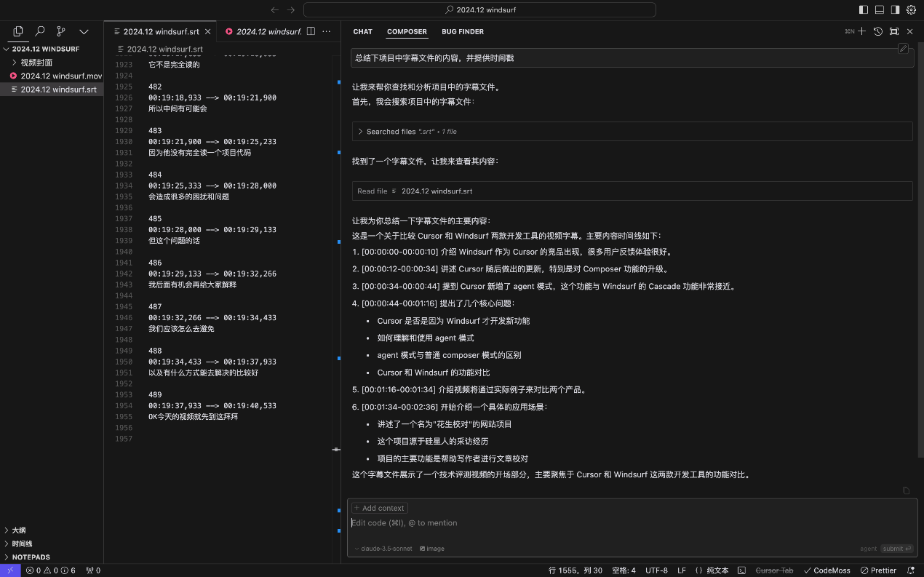Image resolution: width=924 pixels, height=577 pixels.
Task: Toggle agent mode in composer input
Action: click(868, 549)
